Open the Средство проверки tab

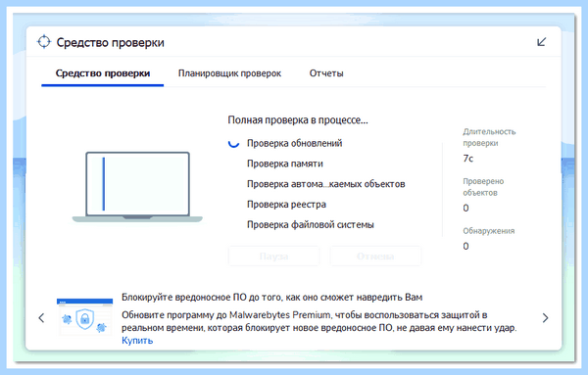[x=103, y=73]
